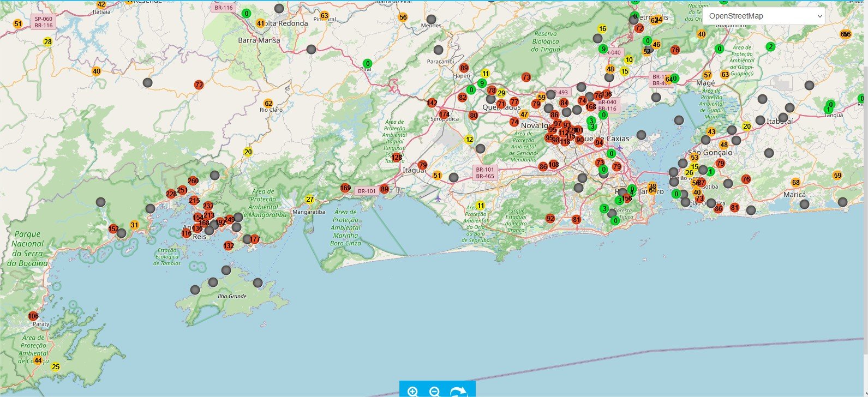Click the green 0 marker at Piraí
The width and height of the screenshot is (868, 397).
[x=368, y=64]
